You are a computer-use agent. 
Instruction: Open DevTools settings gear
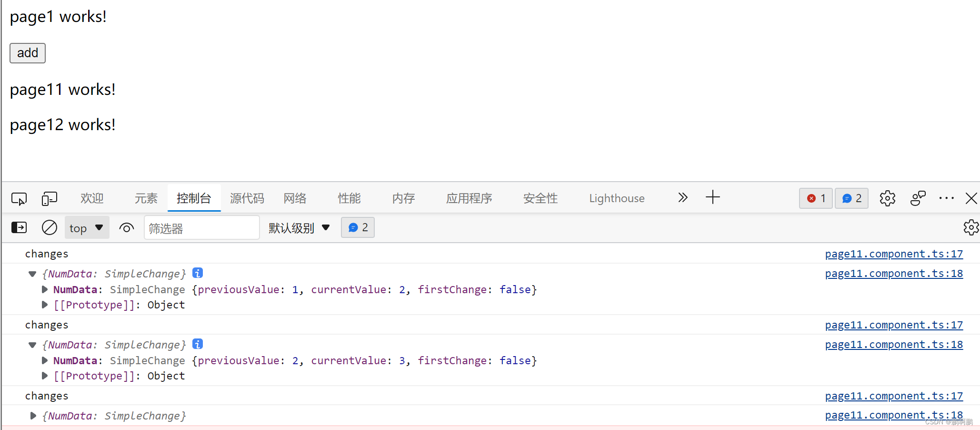pyautogui.click(x=888, y=198)
